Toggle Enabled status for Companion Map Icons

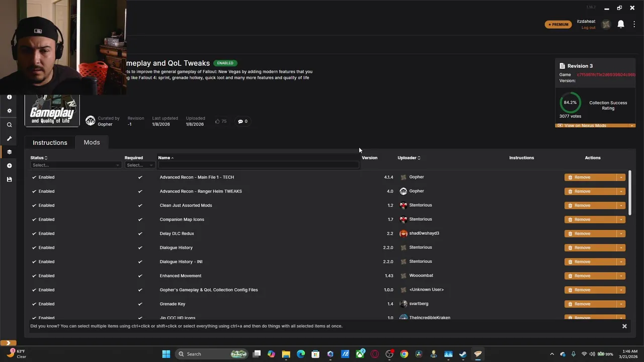[x=43, y=219]
